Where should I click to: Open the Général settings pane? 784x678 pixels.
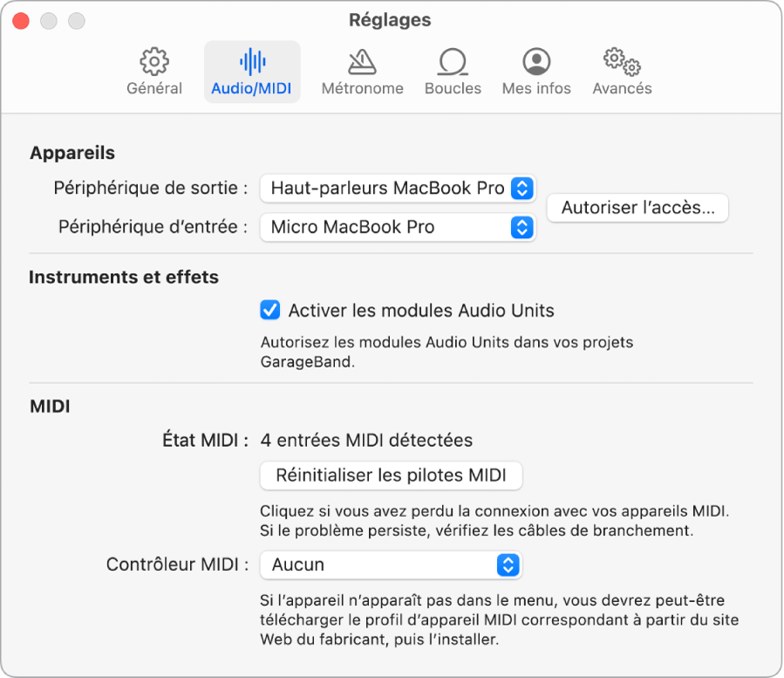coord(154,70)
